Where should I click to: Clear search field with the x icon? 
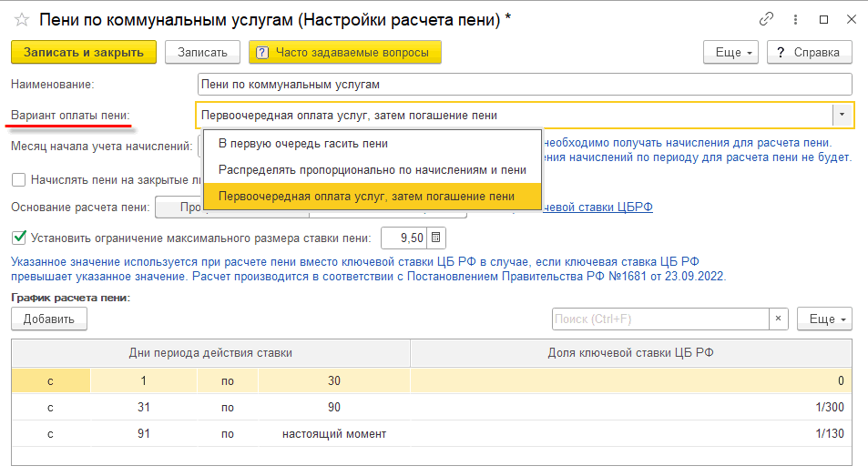pyautogui.click(x=779, y=319)
